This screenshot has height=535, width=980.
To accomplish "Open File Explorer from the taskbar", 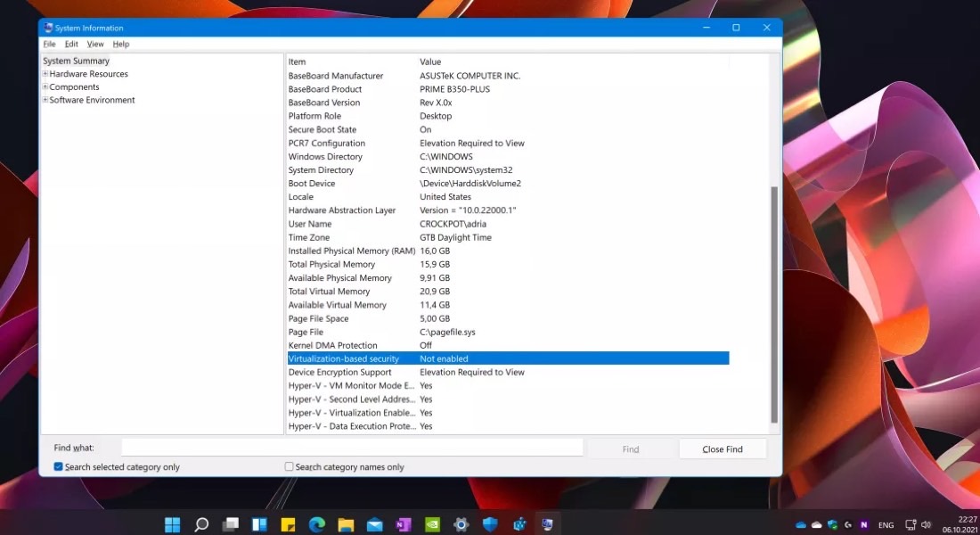I will click(x=346, y=525).
